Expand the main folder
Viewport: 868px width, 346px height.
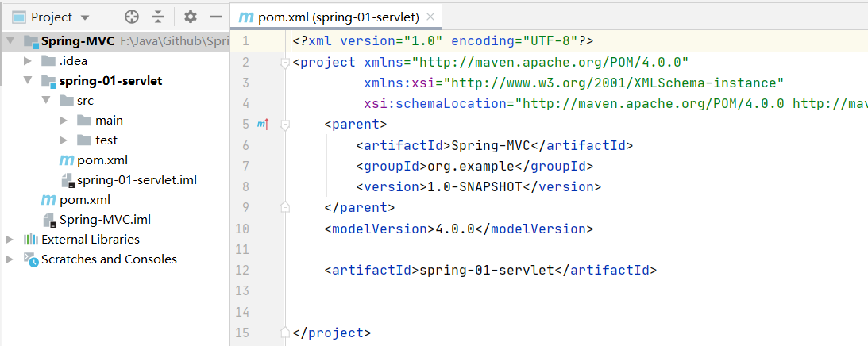pos(64,121)
